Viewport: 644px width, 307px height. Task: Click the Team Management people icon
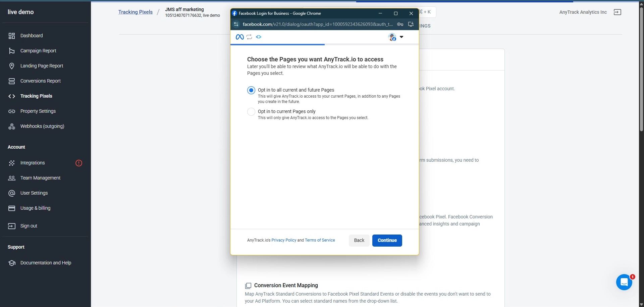point(12,178)
